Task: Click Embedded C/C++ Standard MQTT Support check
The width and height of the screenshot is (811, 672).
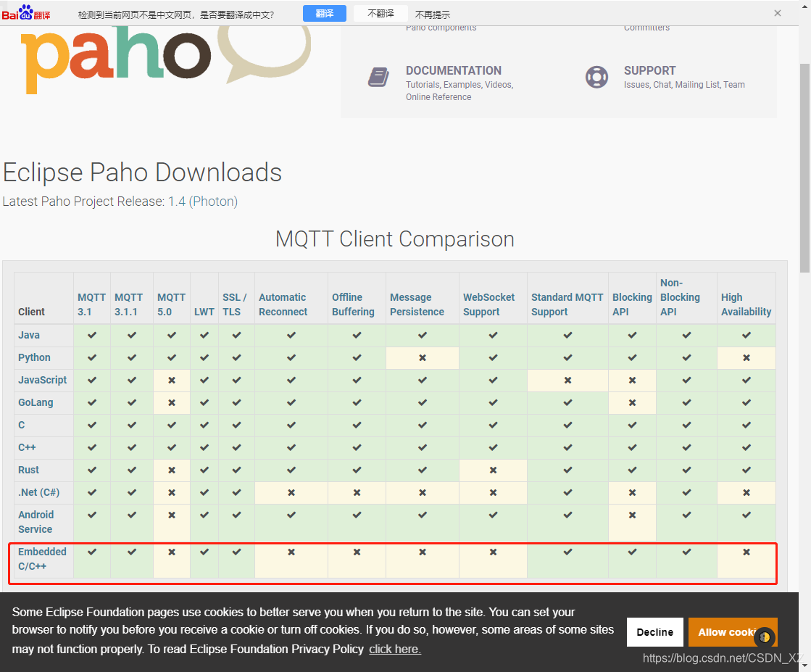Action: tap(568, 552)
